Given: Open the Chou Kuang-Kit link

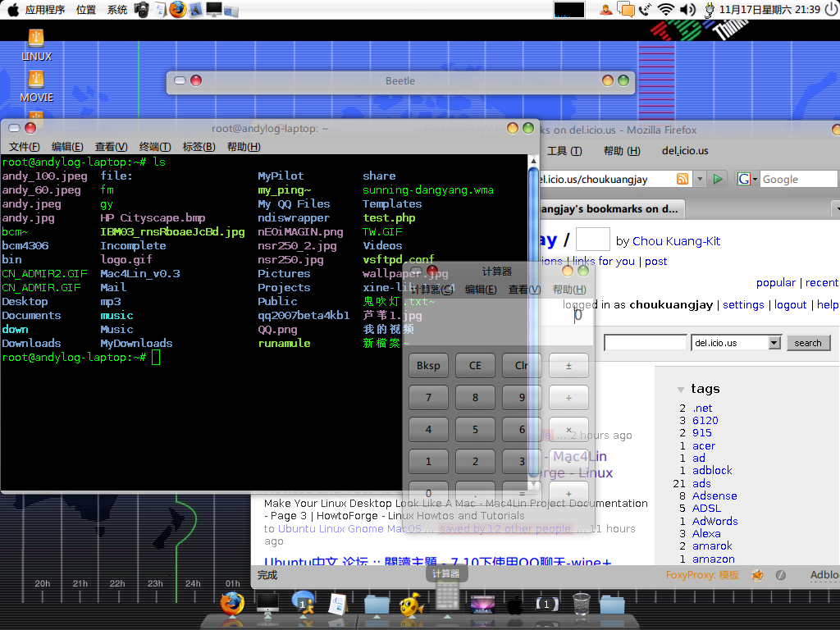Looking at the screenshot, I should pos(676,241).
